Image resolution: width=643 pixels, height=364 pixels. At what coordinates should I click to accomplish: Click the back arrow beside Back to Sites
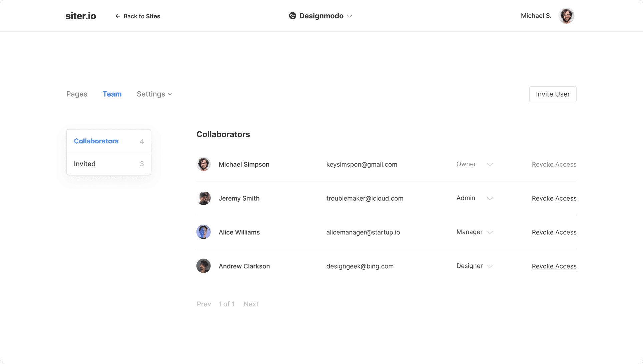(118, 16)
